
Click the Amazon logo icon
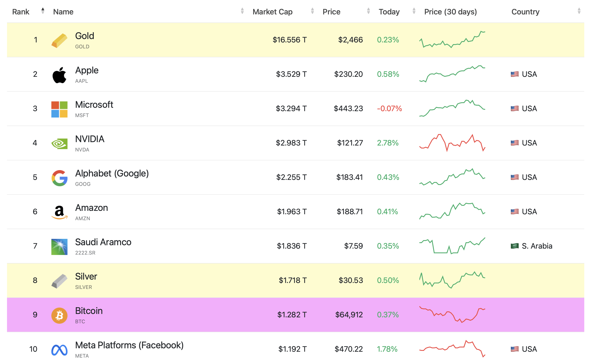pos(59,212)
